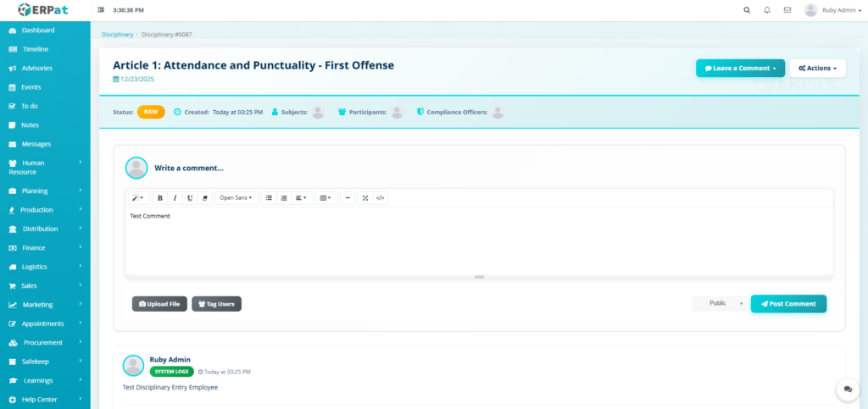Click the SYSTEM LOGS badge
This screenshot has height=409, width=868.
(x=171, y=372)
